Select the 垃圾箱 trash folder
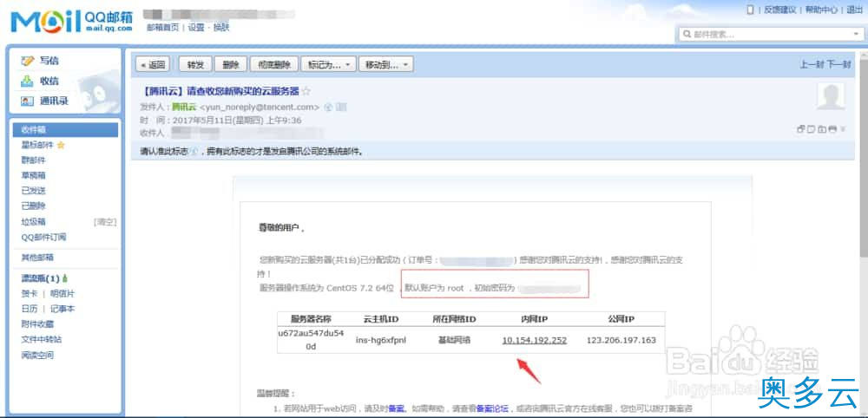 (33, 222)
